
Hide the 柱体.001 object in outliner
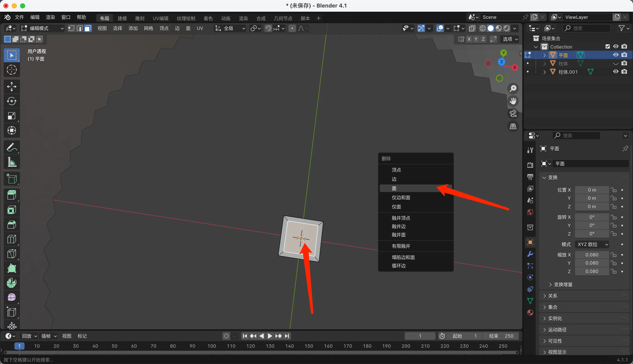615,72
